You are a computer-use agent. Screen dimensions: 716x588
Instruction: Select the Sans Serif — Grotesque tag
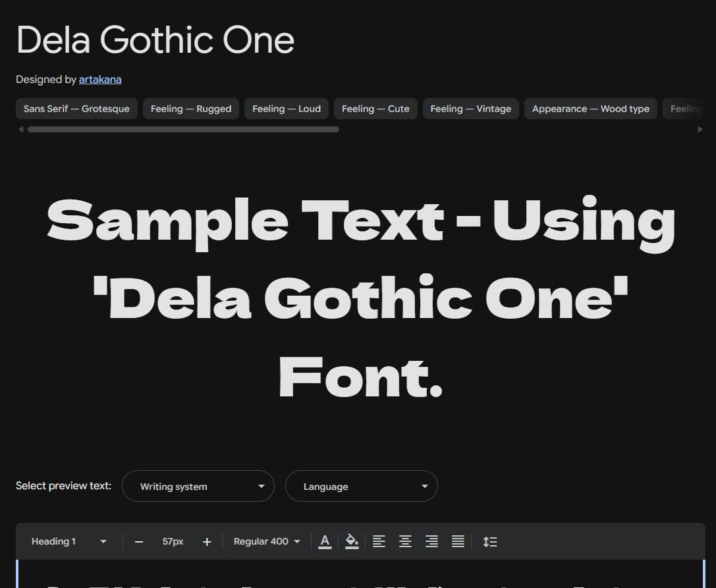click(x=76, y=109)
